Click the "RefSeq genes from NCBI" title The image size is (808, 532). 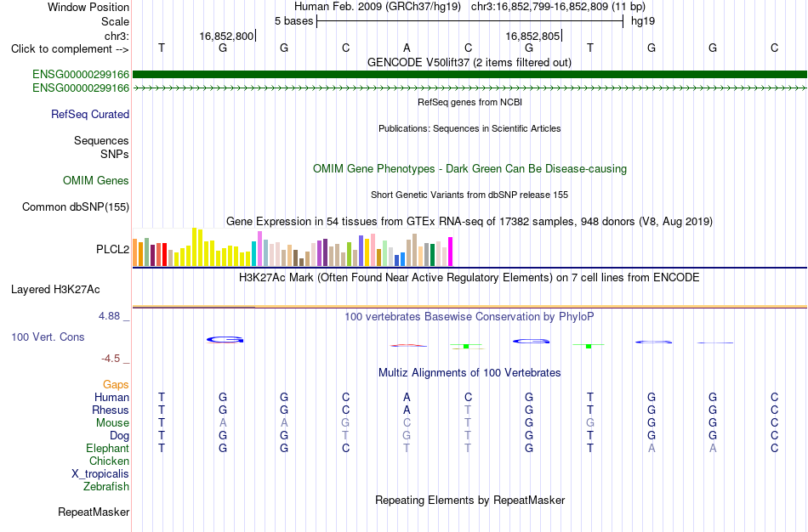(x=469, y=102)
